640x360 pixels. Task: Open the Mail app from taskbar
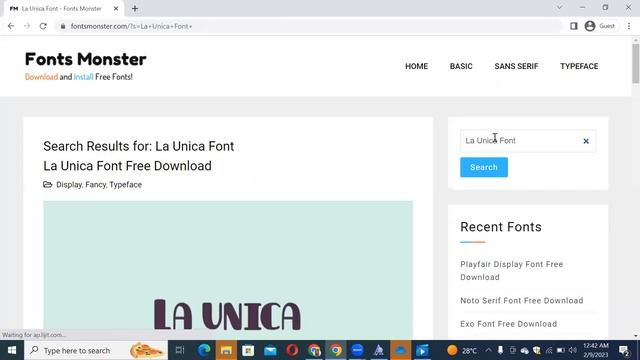(270, 350)
